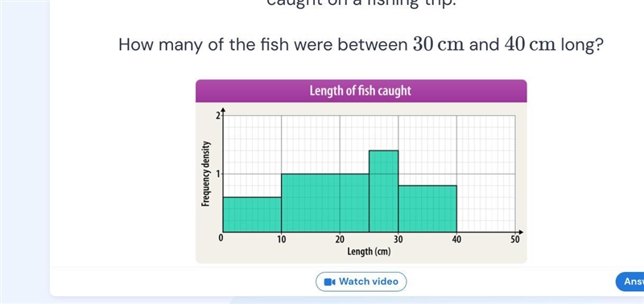Click the Watch video button
Viewport: 644px width, 304px height.
[x=361, y=281]
